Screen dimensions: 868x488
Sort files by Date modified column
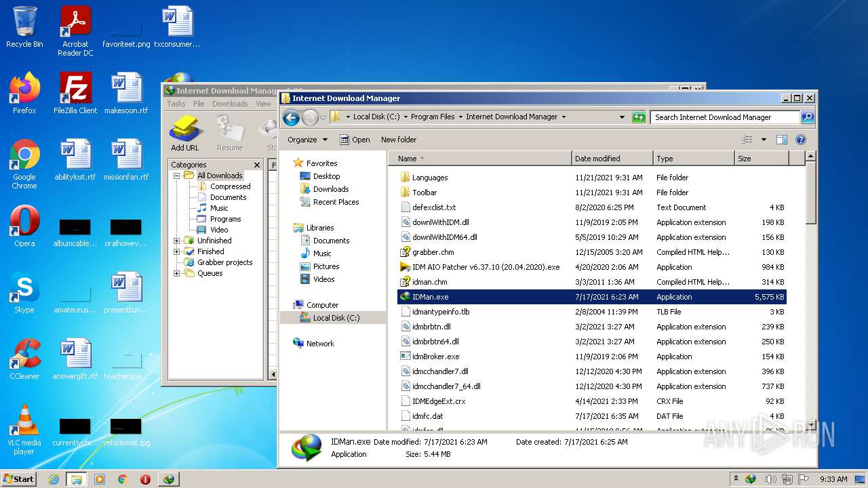pyautogui.click(x=612, y=159)
